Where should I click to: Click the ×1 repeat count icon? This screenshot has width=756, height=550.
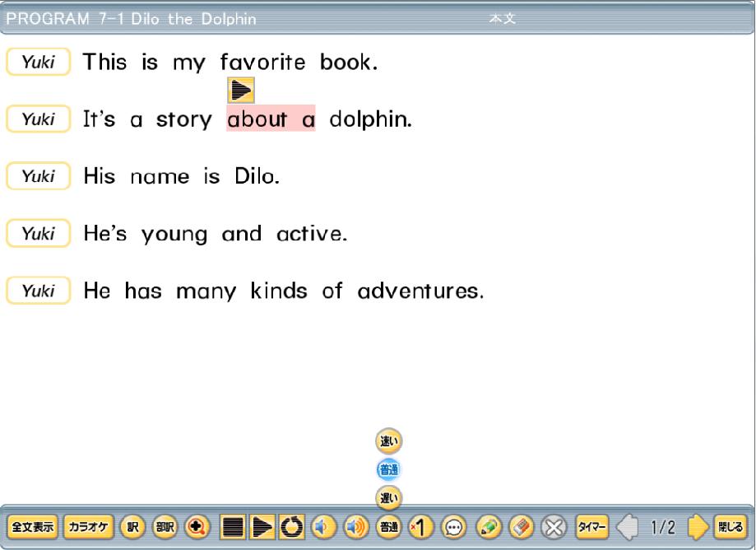421,527
